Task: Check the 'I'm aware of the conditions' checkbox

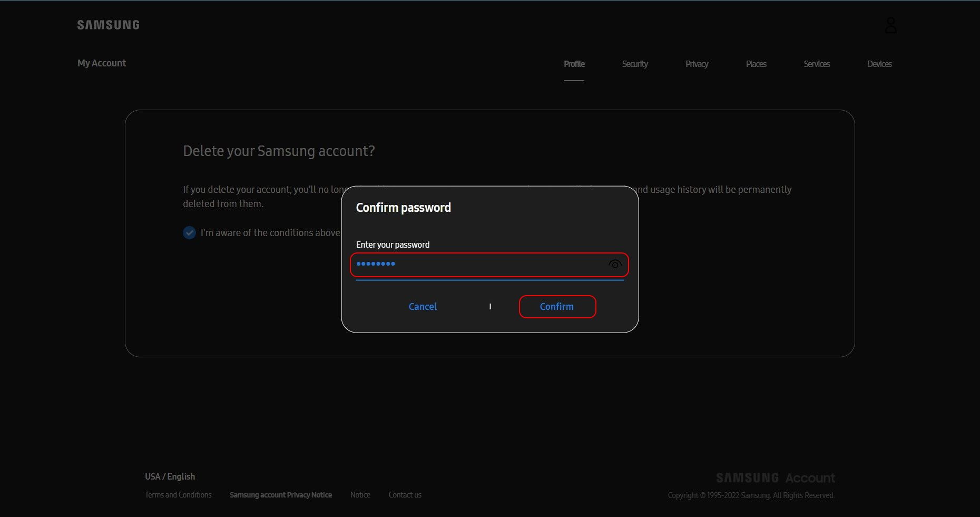Action: 189,232
